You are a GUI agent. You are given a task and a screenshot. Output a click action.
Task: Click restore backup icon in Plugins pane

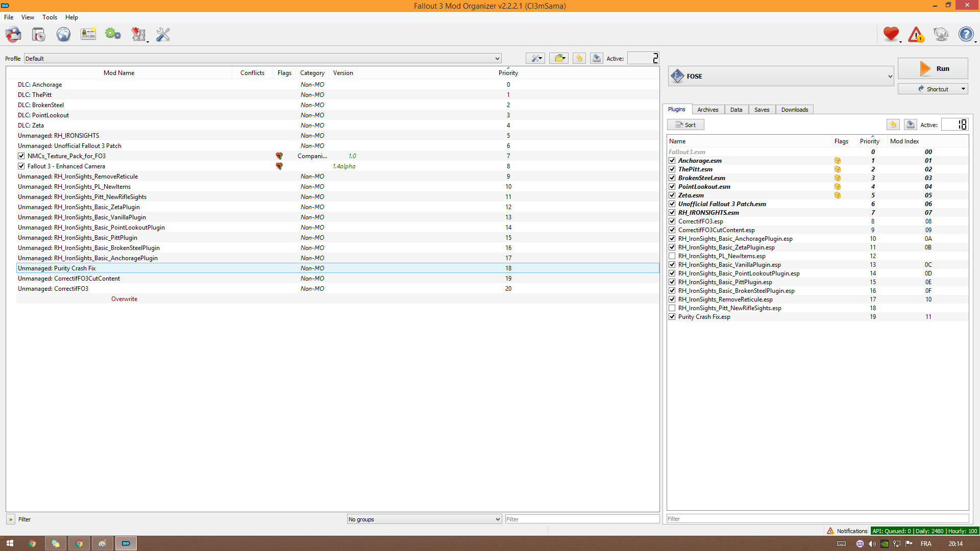pyautogui.click(x=893, y=124)
